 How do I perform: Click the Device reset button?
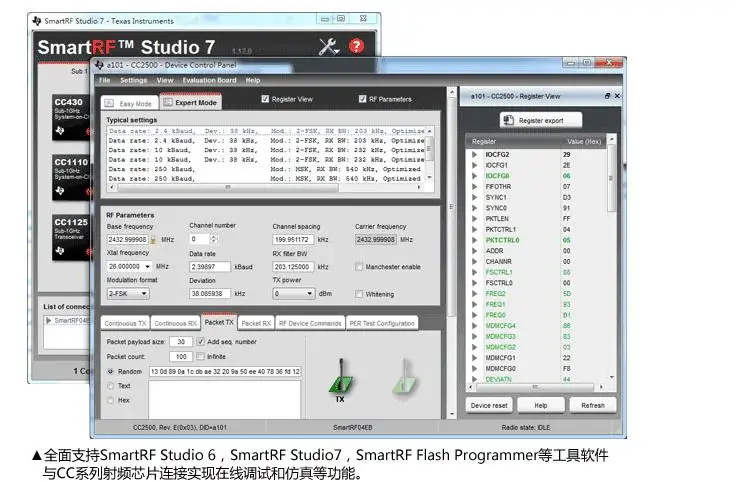(489, 405)
